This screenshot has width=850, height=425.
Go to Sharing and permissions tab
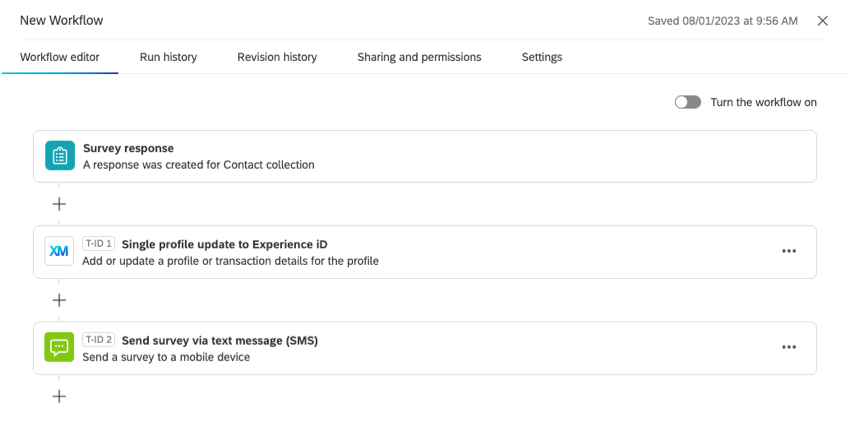tap(419, 57)
